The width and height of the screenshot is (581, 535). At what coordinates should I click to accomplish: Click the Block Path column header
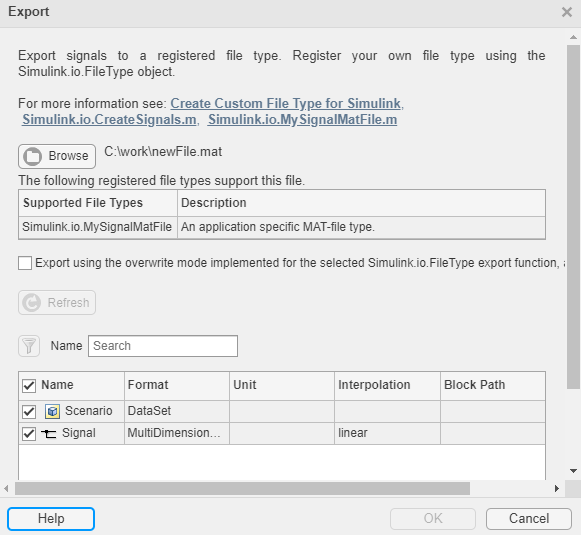493,385
